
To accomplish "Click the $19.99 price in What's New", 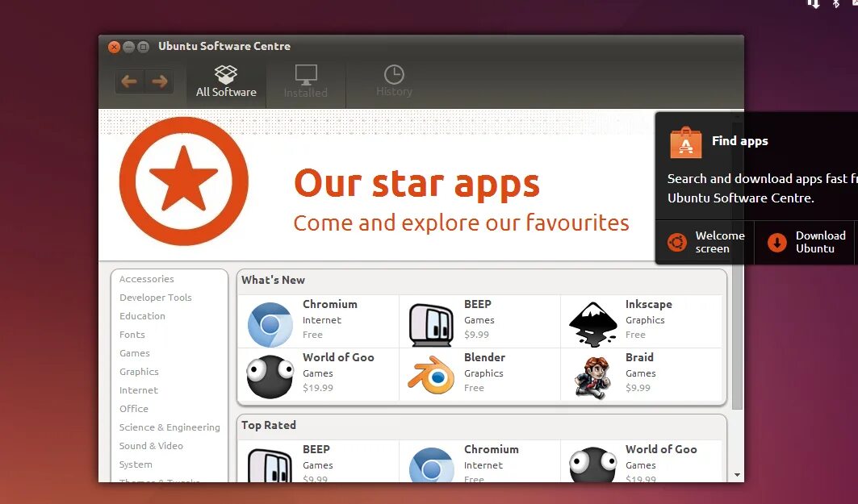I will click(318, 388).
